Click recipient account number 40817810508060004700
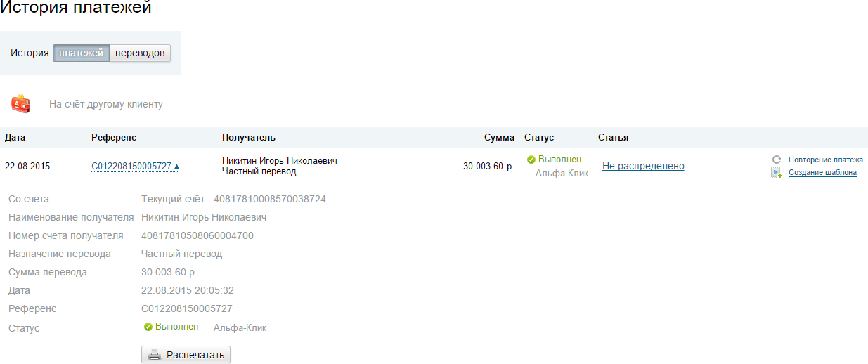The height and width of the screenshot is (364, 868). pos(197,235)
